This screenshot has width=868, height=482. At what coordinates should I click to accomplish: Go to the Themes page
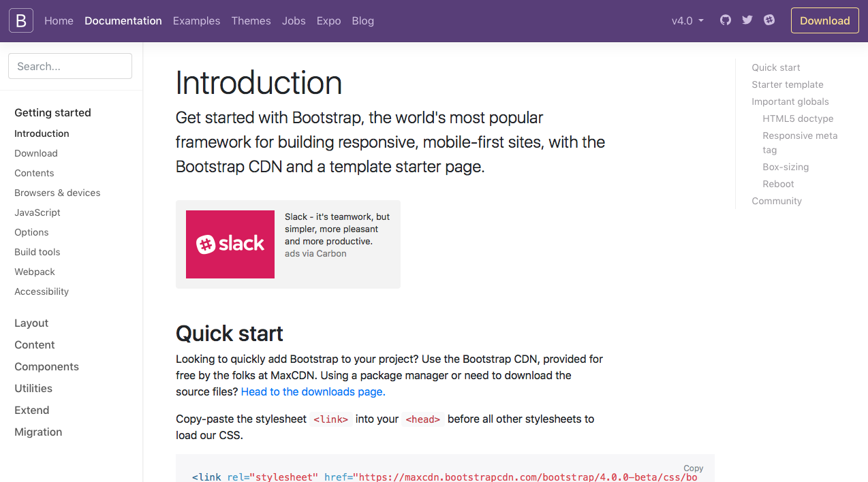tap(251, 20)
